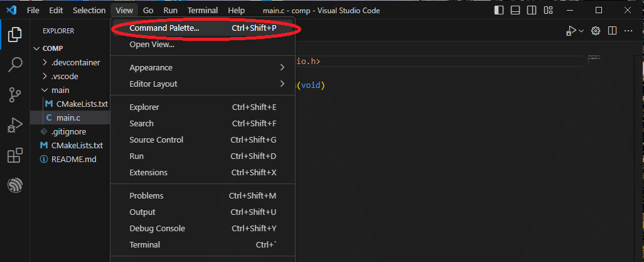Open Run and Debug activity bar icon

15,125
